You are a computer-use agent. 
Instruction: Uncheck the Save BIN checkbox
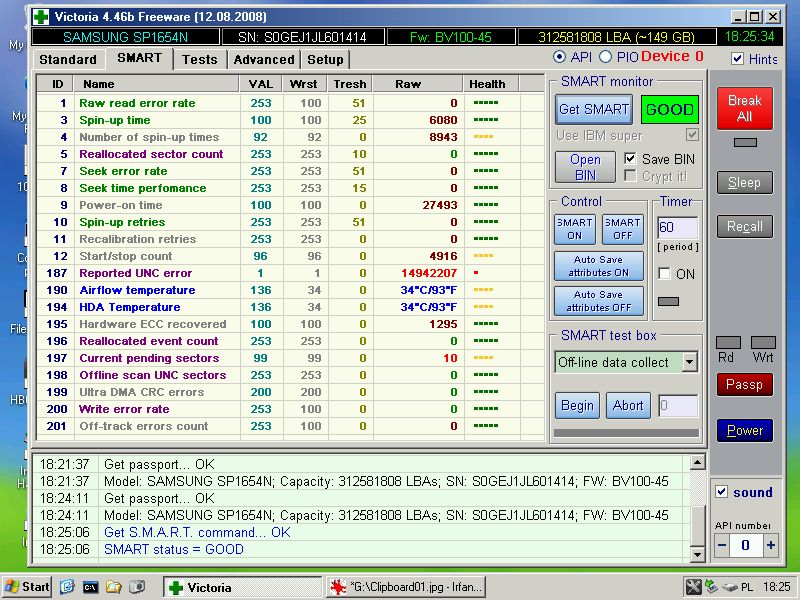pyautogui.click(x=631, y=159)
